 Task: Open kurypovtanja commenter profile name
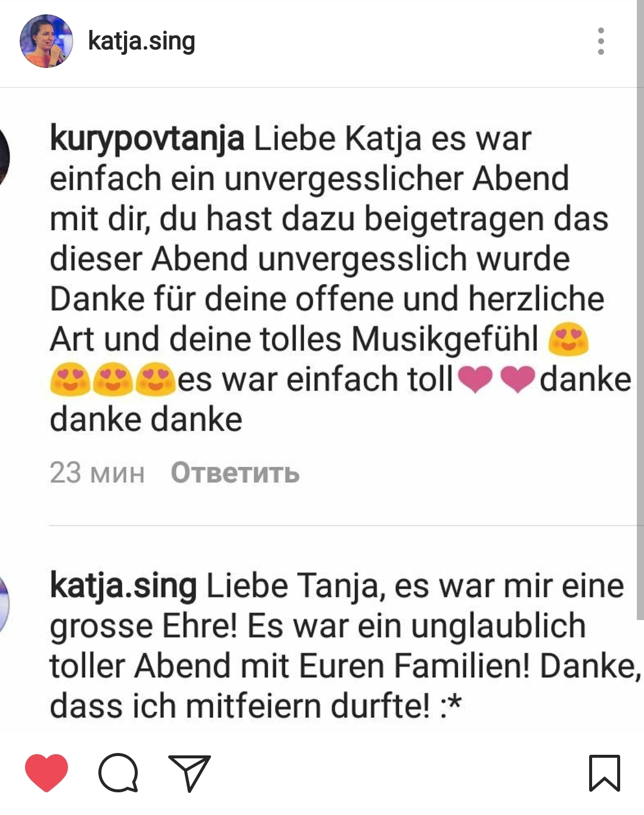pyautogui.click(x=147, y=140)
